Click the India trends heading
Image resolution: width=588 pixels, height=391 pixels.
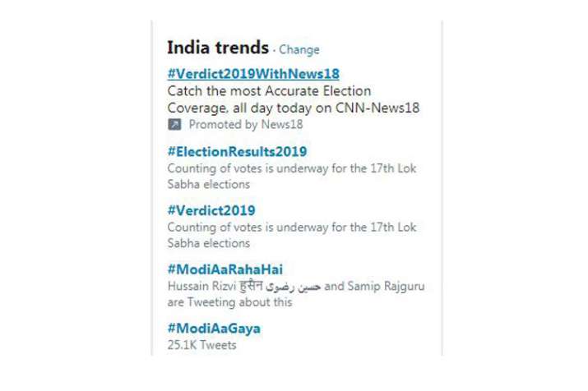pyautogui.click(x=218, y=48)
